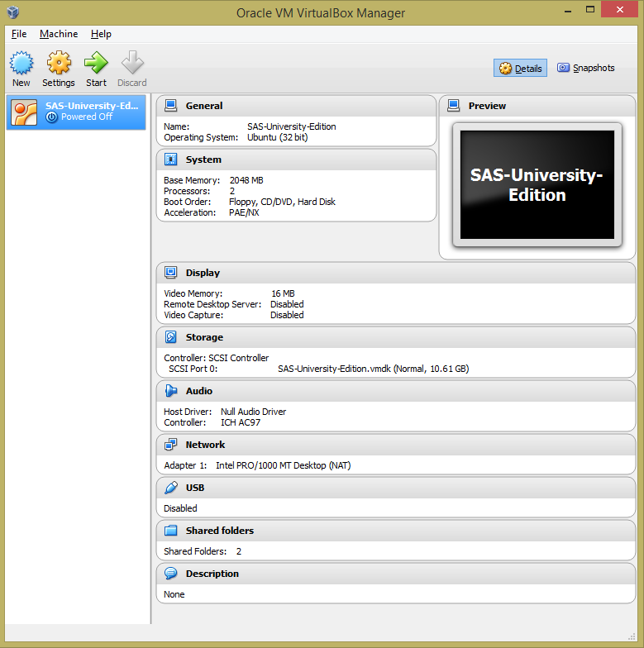Click the General section monitor icon
This screenshot has height=648, width=644.
[171, 106]
